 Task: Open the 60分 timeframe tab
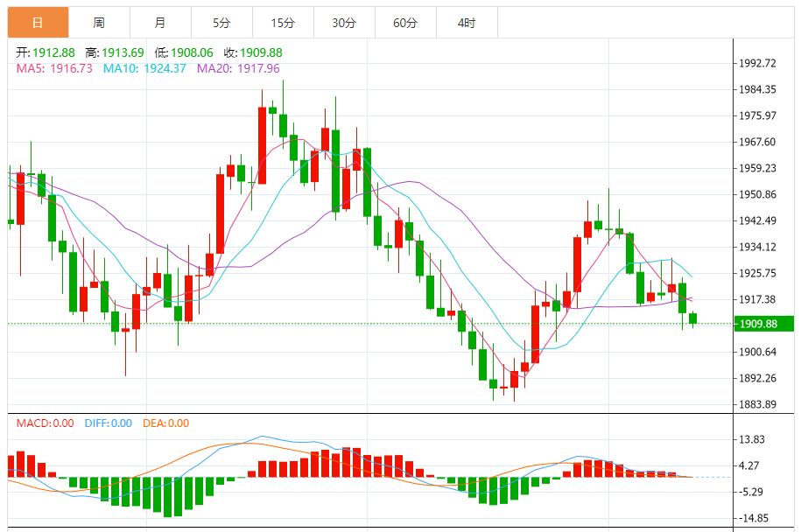pyautogui.click(x=405, y=23)
